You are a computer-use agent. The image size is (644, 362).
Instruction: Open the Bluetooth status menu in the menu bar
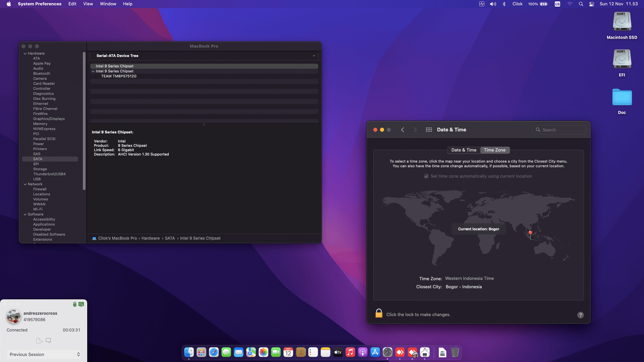(504, 4)
